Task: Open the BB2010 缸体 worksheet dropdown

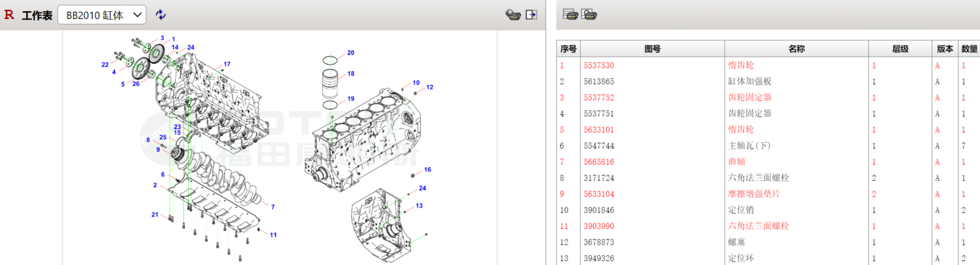Action: [x=101, y=14]
